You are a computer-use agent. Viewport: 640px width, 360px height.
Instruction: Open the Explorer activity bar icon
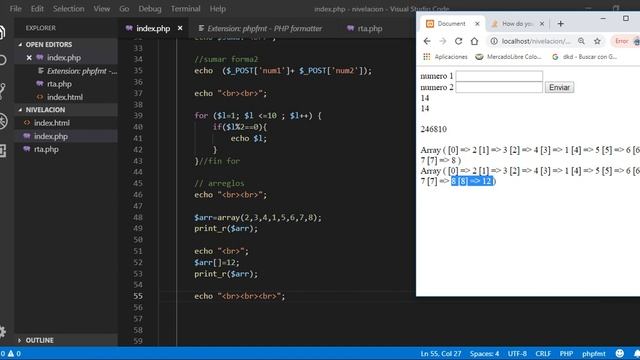(2, 32)
